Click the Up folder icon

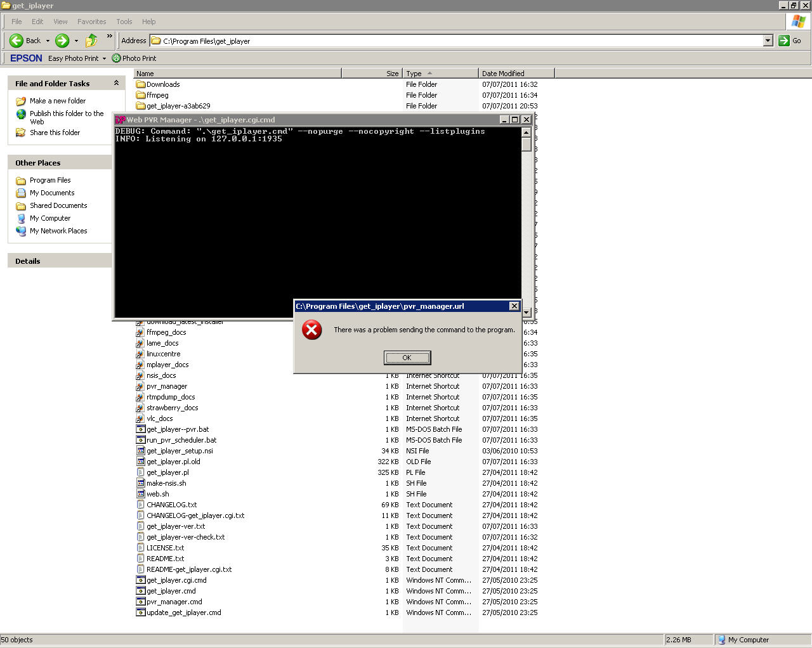click(x=91, y=41)
